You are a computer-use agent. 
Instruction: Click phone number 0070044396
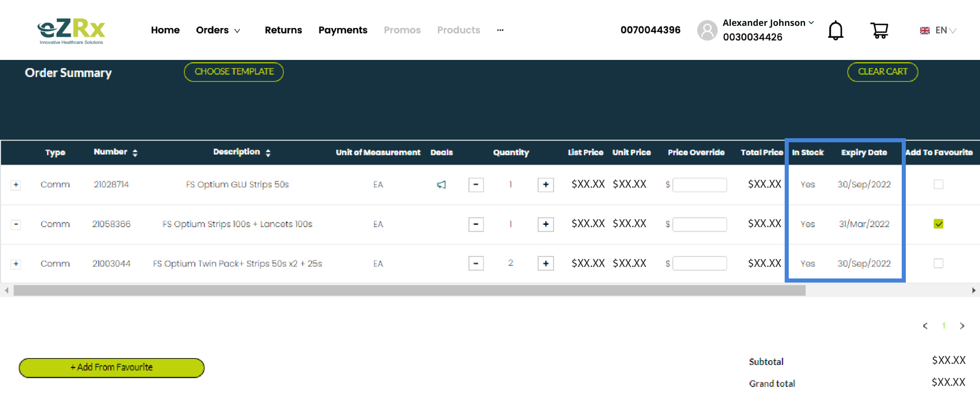(x=650, y=30)
